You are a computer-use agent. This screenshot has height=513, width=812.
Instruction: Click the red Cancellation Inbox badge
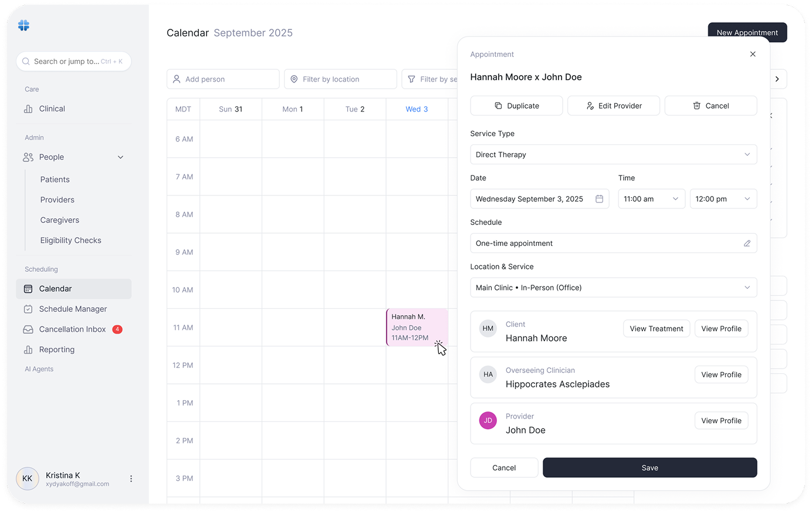(117, 329)
